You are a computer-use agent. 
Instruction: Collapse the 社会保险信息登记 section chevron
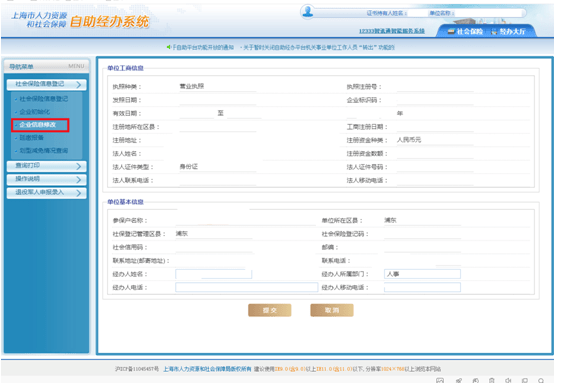pyautogui.click(x=79, y=84)
